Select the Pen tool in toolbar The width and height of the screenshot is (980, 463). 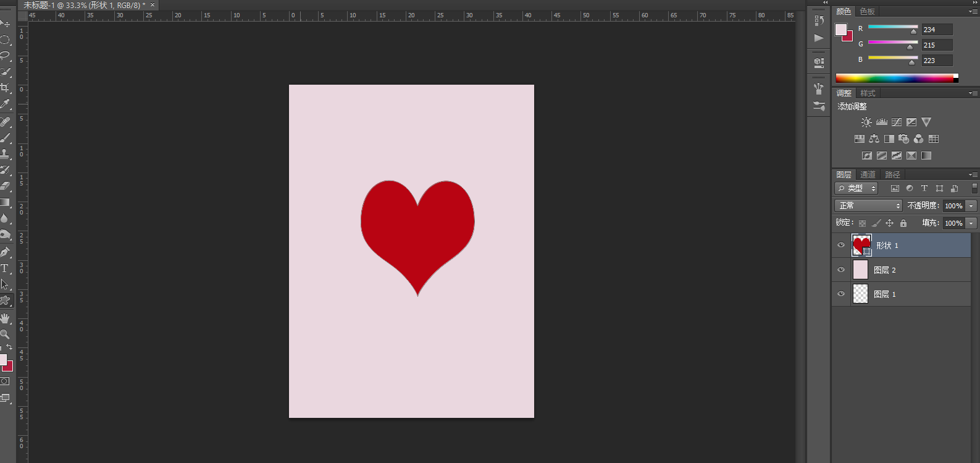(x=5, y=252)
